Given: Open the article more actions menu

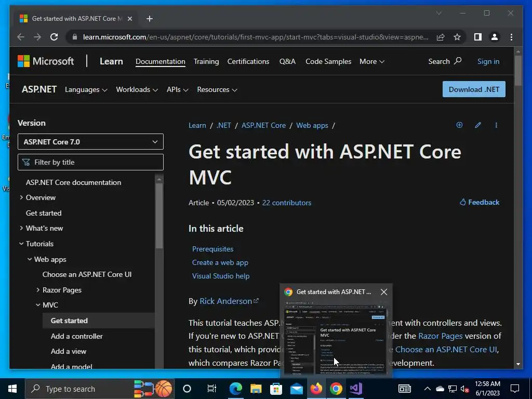Looking at the screenshot, I should (x=496, y=125).
